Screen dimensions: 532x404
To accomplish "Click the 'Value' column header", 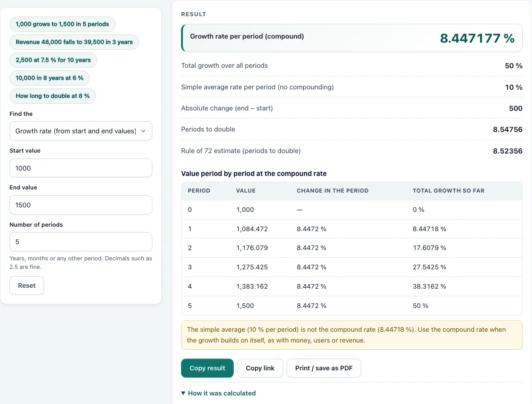I will coord(246,191).
